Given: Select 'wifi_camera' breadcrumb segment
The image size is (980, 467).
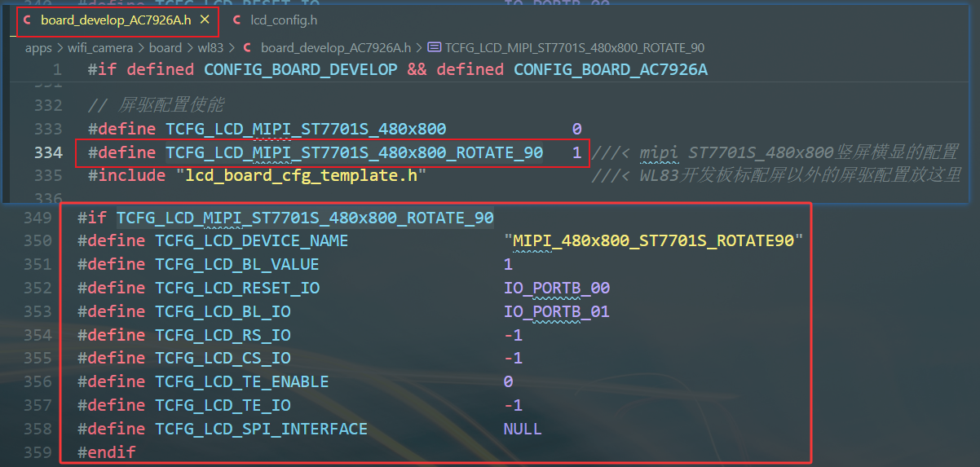Looking at the screenshot, I should coord(100,48).
